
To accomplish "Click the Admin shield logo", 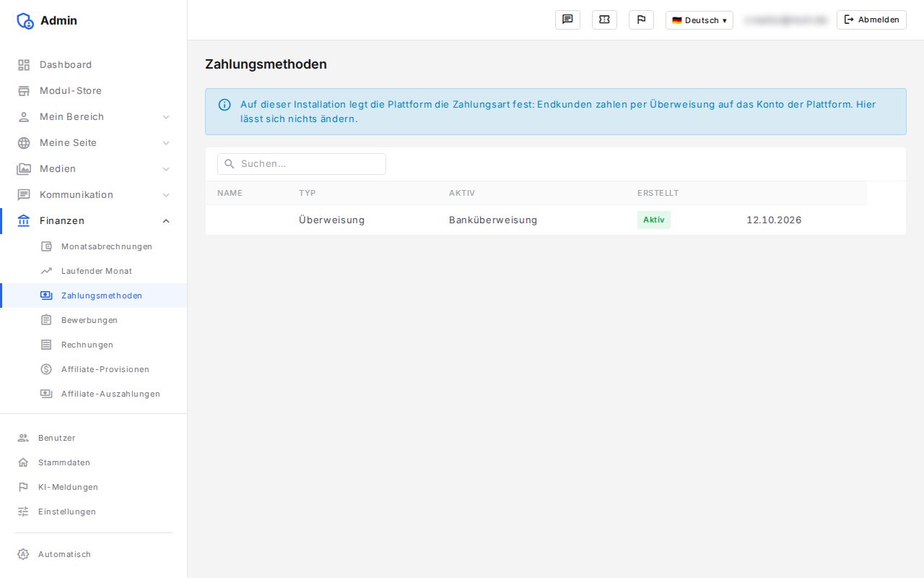I will pyautogui.click(x=25, y=21).
